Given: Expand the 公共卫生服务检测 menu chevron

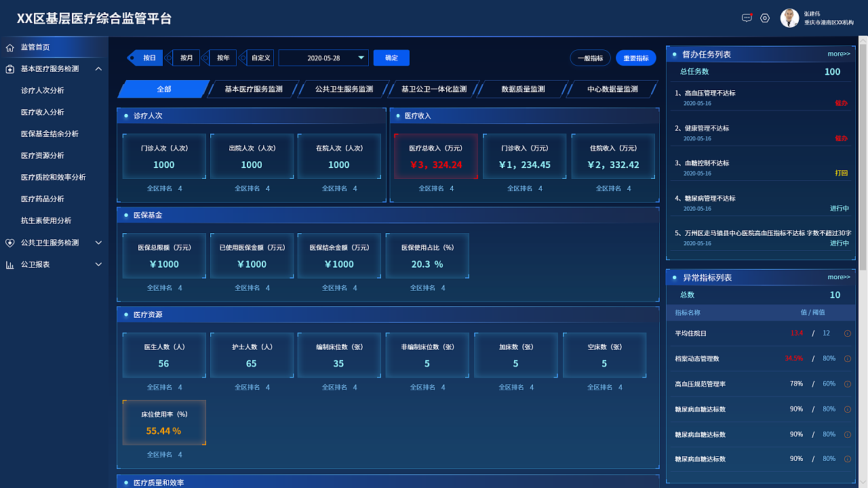Looking at the screenshot, I should pyautogui.click(x=98, y=243).
